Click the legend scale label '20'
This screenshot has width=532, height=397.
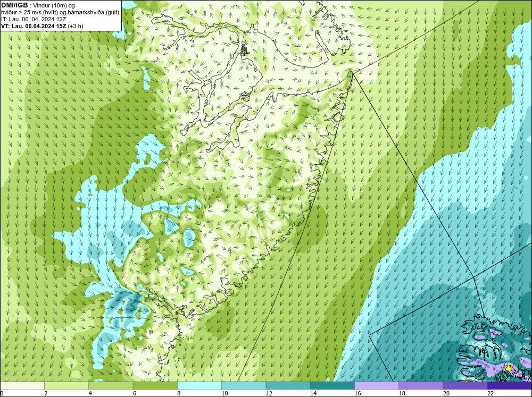pos(446,393)
